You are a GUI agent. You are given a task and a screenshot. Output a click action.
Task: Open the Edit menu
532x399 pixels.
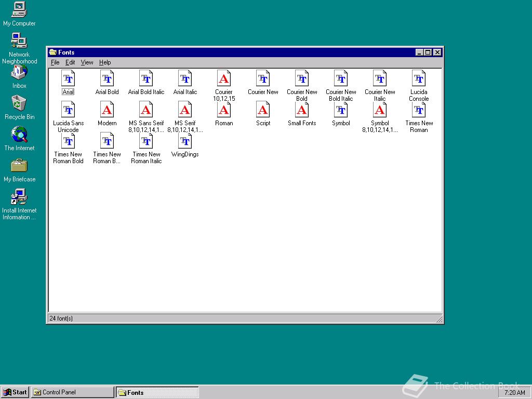click(70, 62)
